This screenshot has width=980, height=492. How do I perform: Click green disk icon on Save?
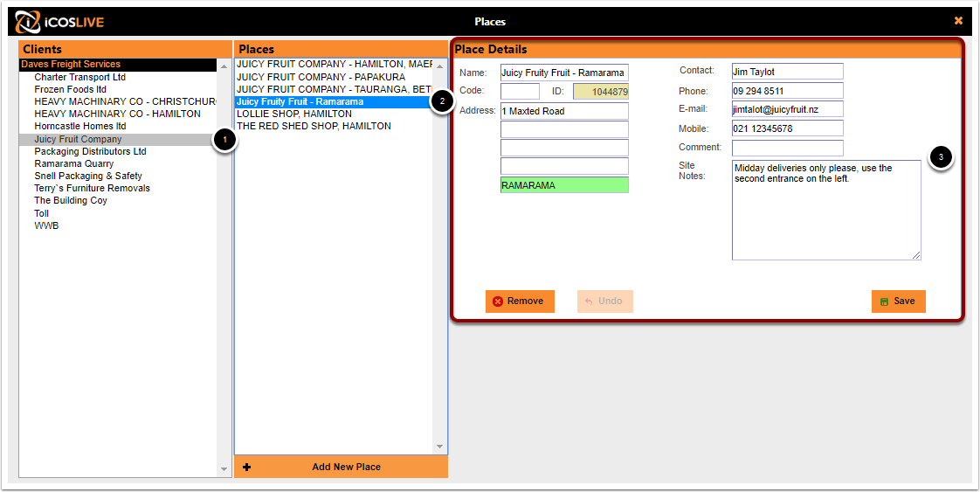coord(885,301)
